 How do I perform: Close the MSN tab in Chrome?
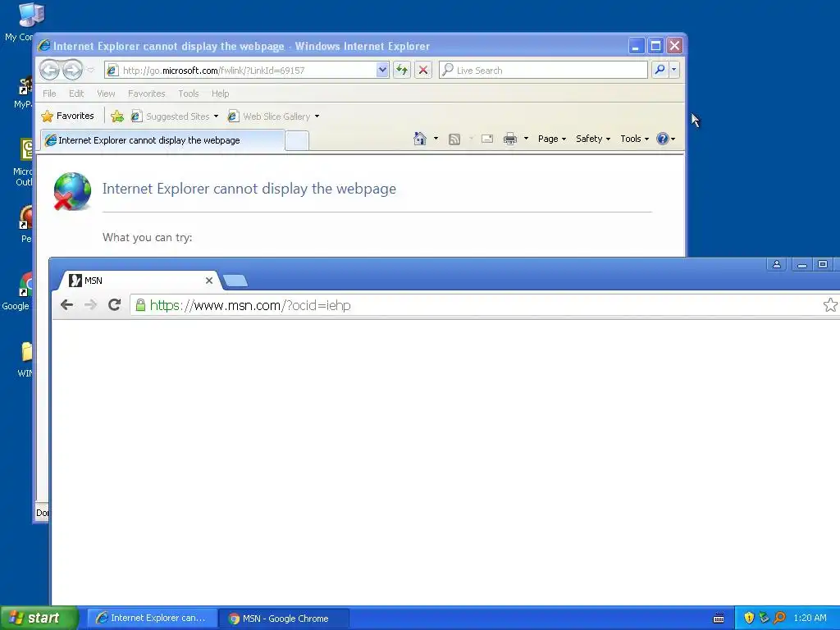209,281
